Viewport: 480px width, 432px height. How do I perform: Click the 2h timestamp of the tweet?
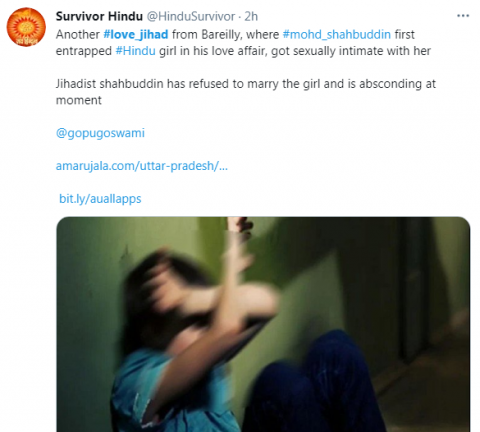pyautogui.click(x=251, y=16)
